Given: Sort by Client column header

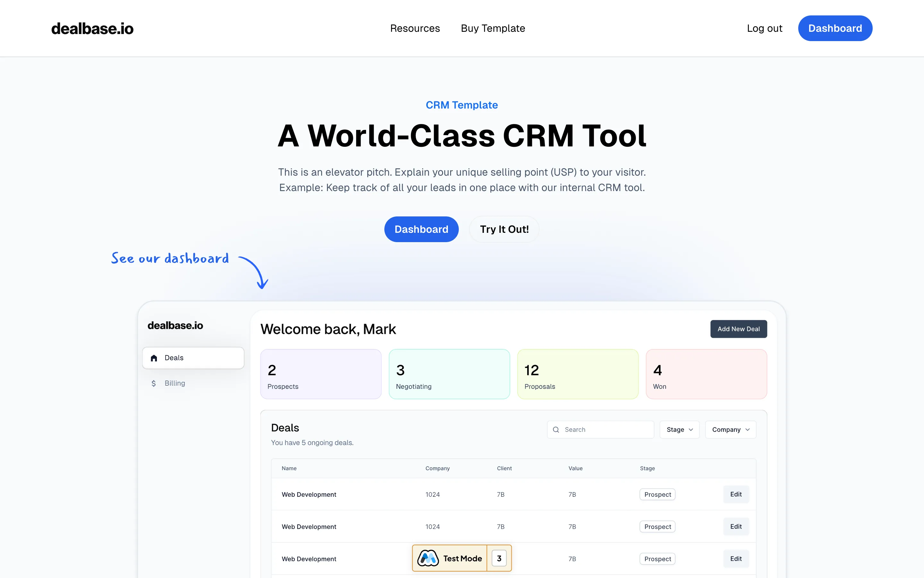Looking at the screenshot, I should pyautogui.click(x=504, y=468).
